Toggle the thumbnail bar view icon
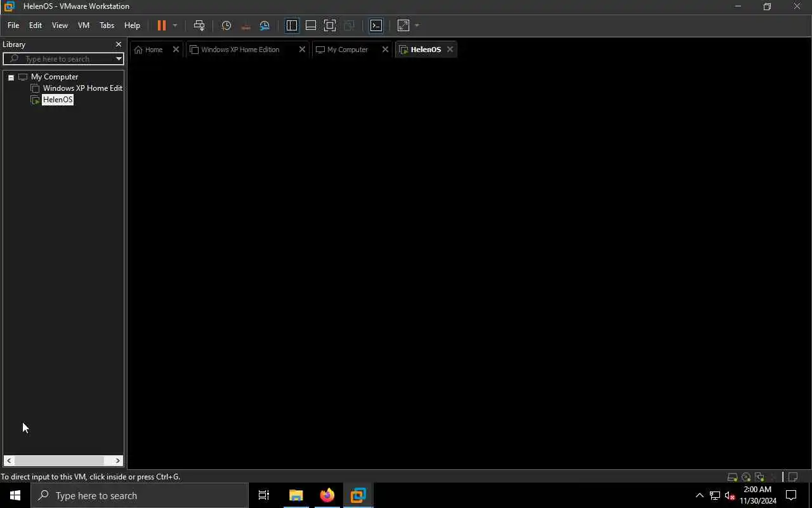The image size is (812, 508). point(311,25)
